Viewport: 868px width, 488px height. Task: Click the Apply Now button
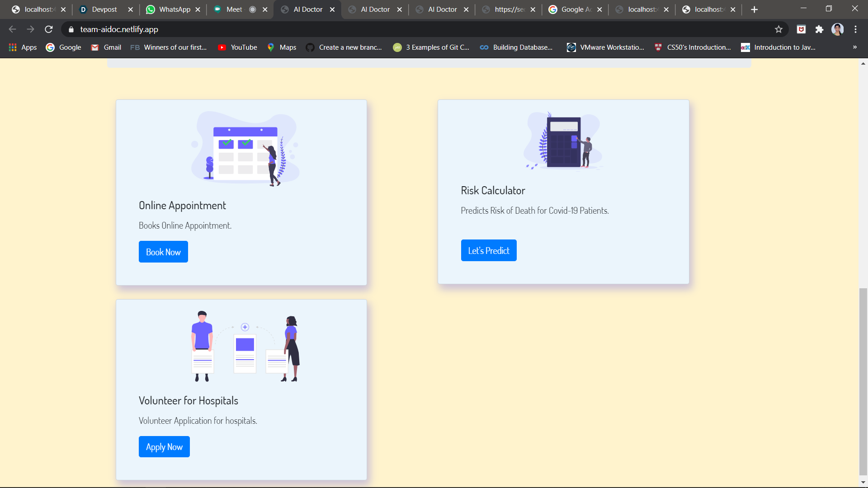point(164,447)
